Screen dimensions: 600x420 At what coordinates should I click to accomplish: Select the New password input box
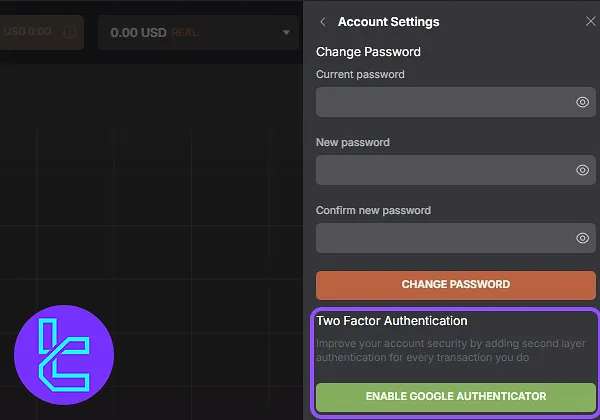(x=456, y=170)
